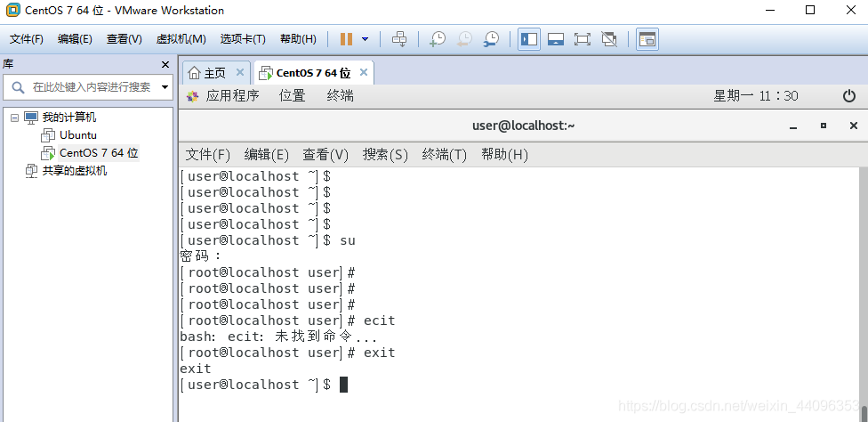Click the search magnifier icon in library
The image size is (868, 422).
point(18,87)
